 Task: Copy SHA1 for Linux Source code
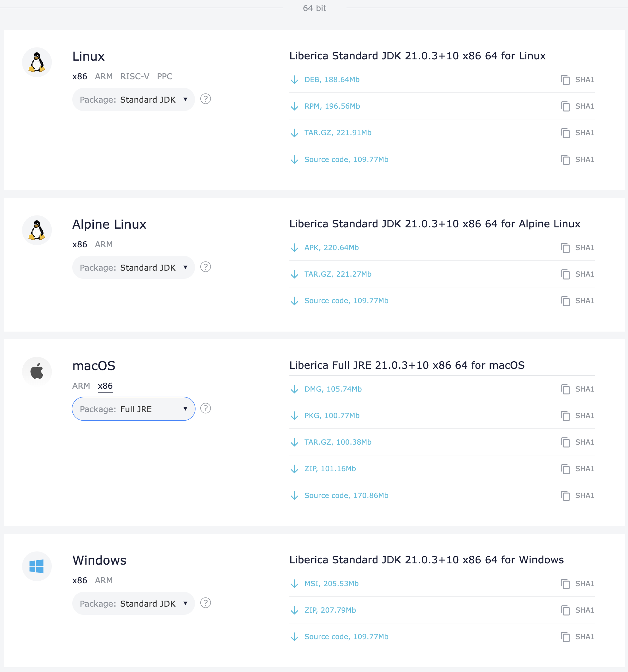pos(577,159)
